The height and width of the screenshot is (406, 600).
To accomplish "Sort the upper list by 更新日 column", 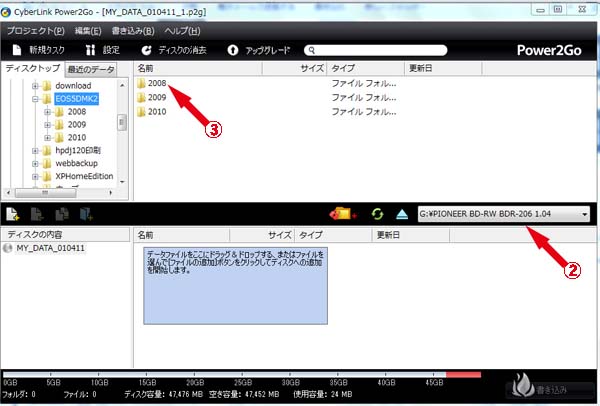I will click(443, 68).
